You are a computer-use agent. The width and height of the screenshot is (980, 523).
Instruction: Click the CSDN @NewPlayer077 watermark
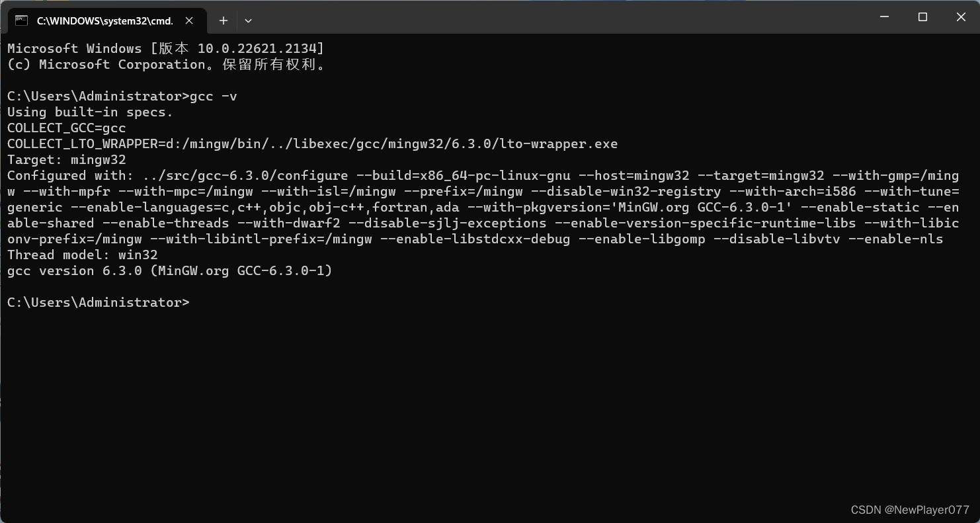tap(911, 510)
